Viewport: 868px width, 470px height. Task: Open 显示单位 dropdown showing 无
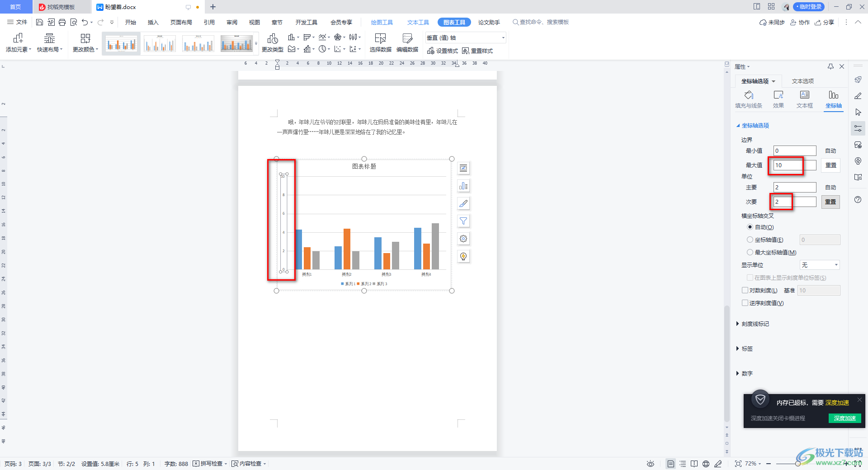tap(820, 265)
